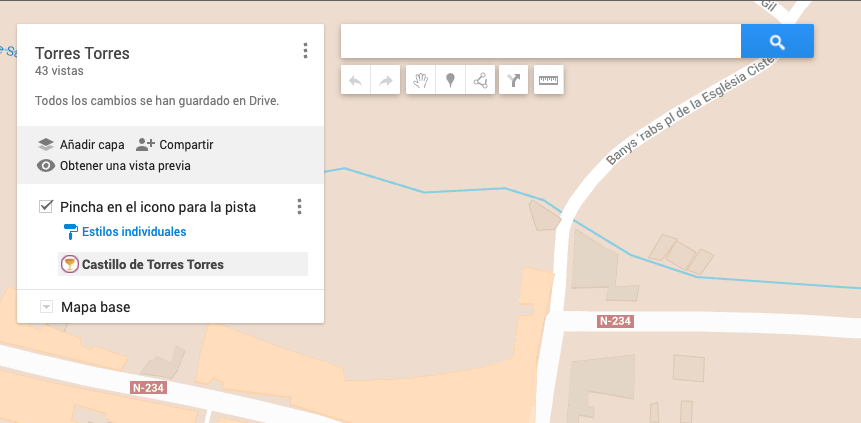The width and height of the screenshot is (861, 423).
Task: Expand the Mapa base dropdown arrow
Action: coord(46,307)
